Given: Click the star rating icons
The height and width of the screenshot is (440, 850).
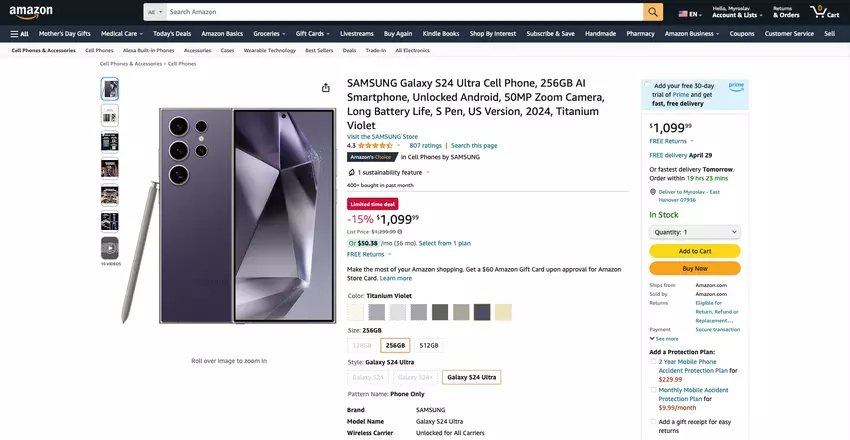Looking at the screenshot, I should click(375, 145).
